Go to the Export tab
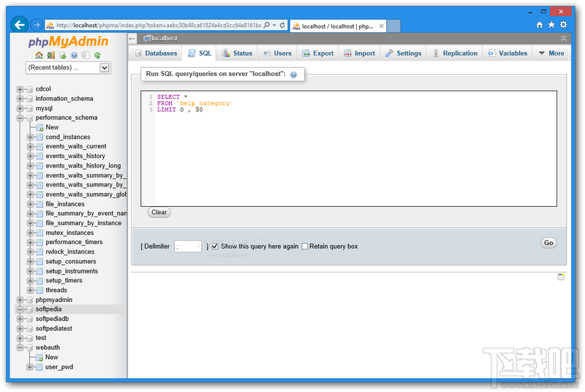Image resolution: width=585 pixels, height=392 pixels. tap(318, 53)
